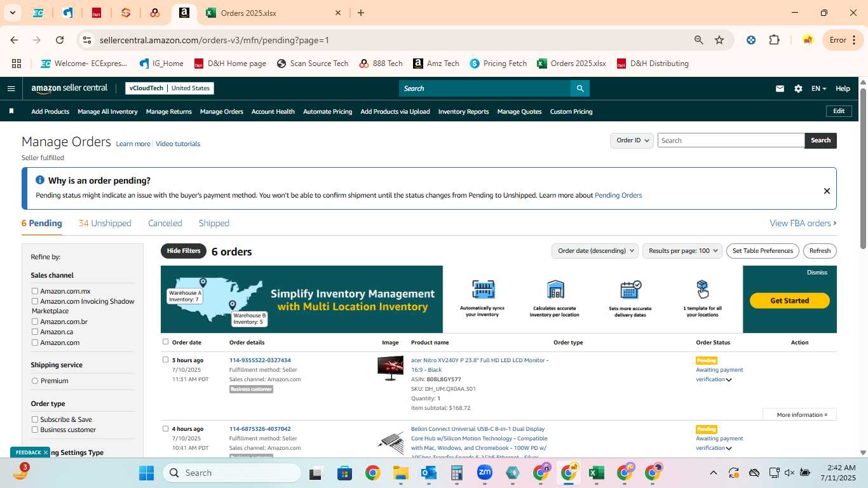Click the Set Table Preferences button
The image size is (868, 488).
tap(763, 251)
